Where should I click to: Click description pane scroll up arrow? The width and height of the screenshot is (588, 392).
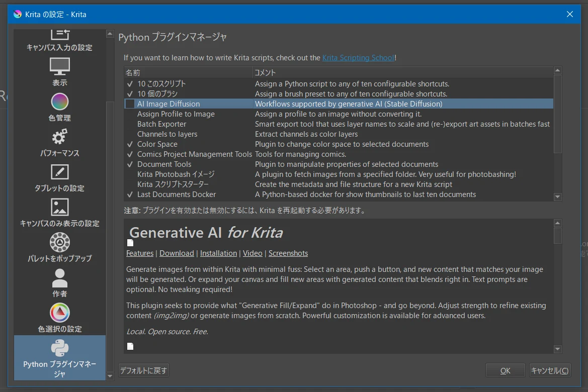click(x=558, y=223)
